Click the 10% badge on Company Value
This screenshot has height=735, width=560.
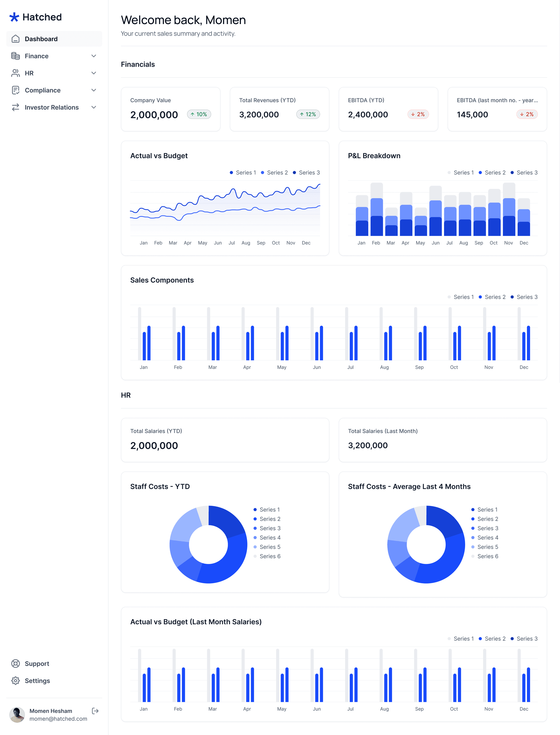point(199,114)
